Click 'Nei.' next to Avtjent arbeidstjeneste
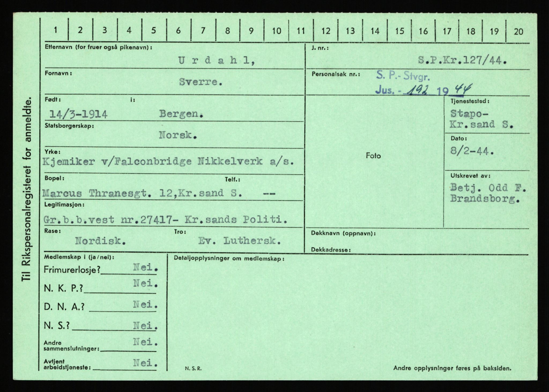This screenshot has width=549, height=392. (x=146, y=364)
